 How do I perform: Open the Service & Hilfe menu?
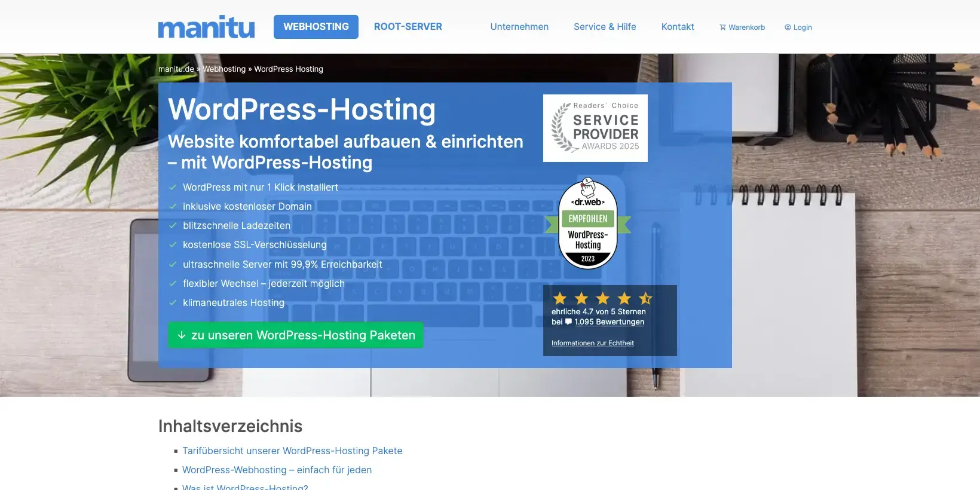point(605,27)
